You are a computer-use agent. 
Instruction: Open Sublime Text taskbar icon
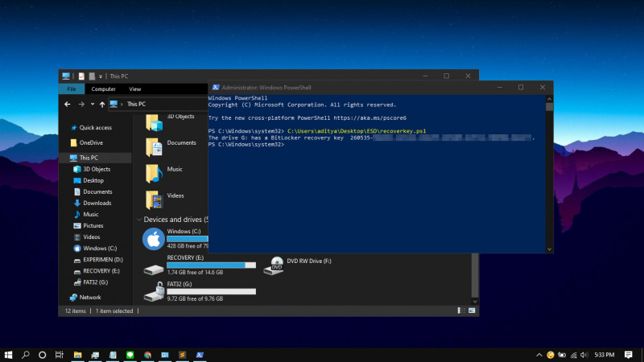[x=183, y=355]
